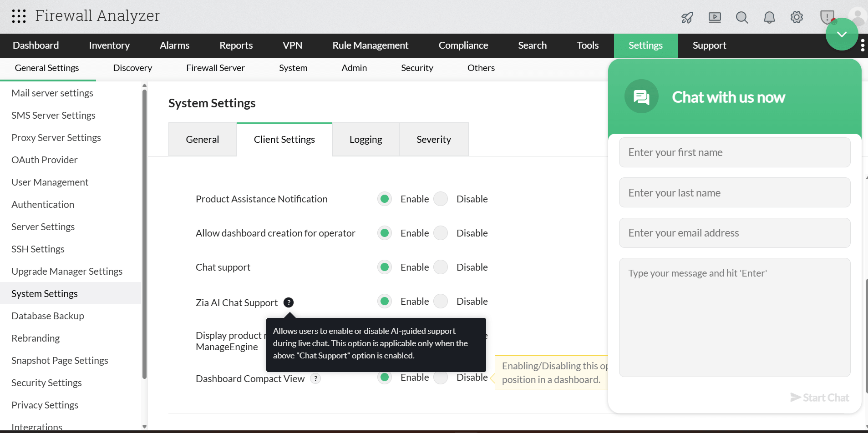Viewport: 868px width, 433px height.
Task: Open the Admin submenu
Action: [354, 68]
